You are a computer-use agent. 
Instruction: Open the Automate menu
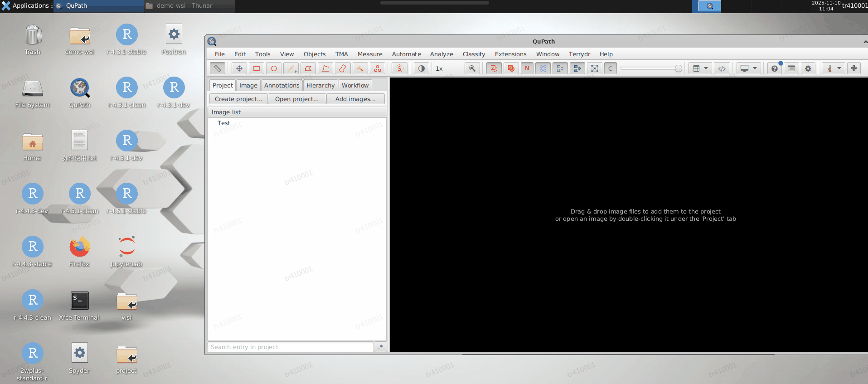point(407,54)
